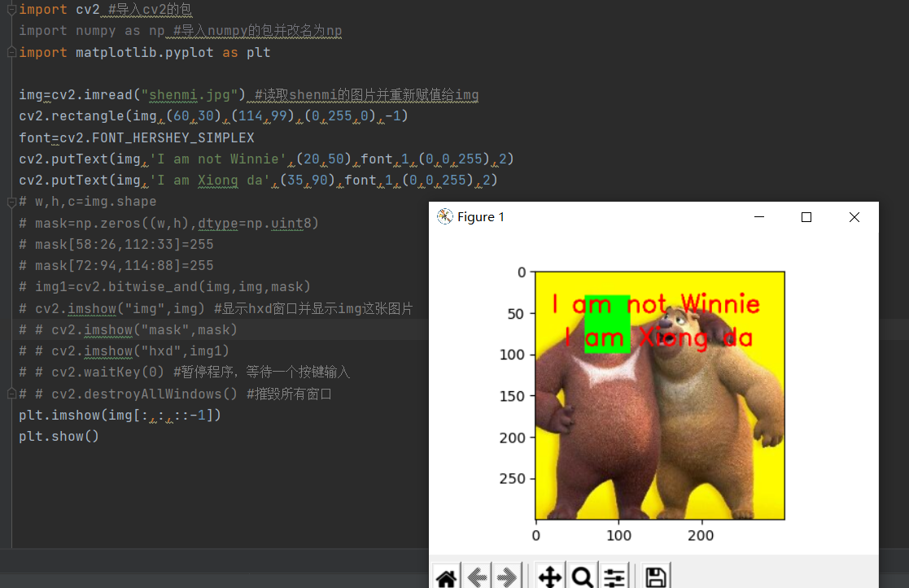Go forward to next view arrow
This screenshot has height=588, width=909.
point(507,577)
